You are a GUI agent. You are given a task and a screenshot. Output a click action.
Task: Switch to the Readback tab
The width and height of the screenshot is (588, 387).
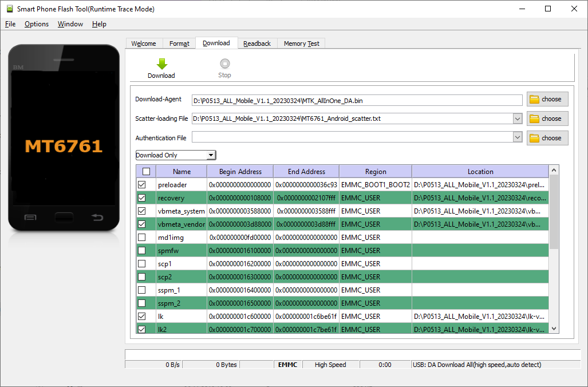(x=256, y=44)
